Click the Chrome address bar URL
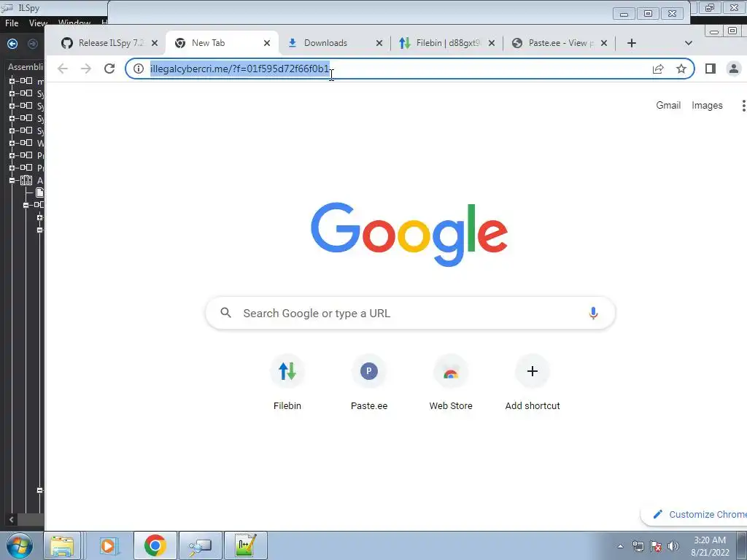This screenshot has height=560, width=747. [x=239, y=69]
